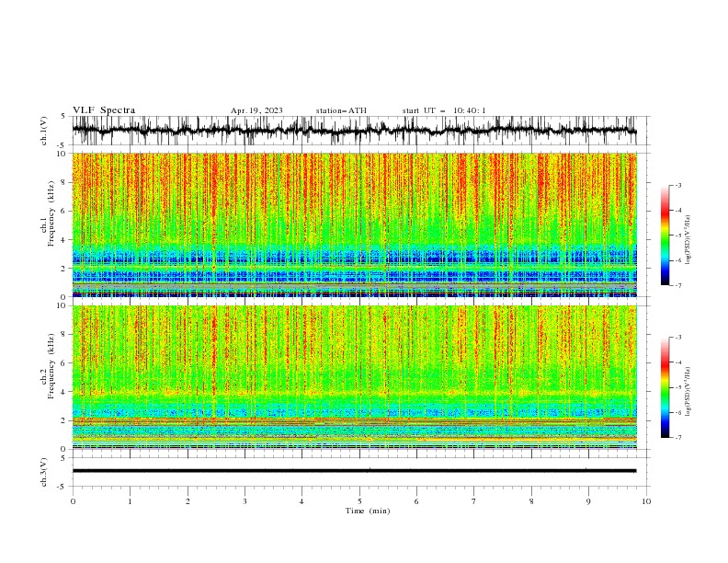Image resolution: width=728 pixels, height=563 pixels.
Task: Click the lower PSD color scale bar
Action: [665, 387]
